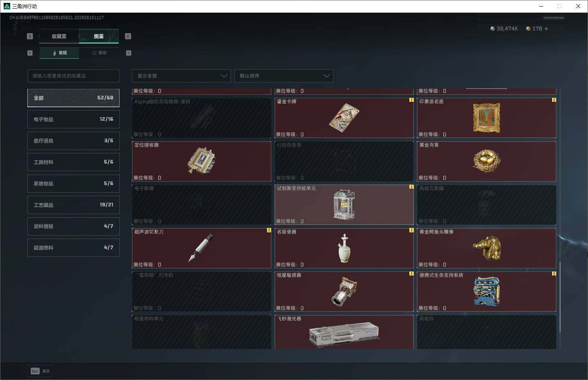Open locked 暗星燃料单元 card
588x380 pixels.
(201, 332)
